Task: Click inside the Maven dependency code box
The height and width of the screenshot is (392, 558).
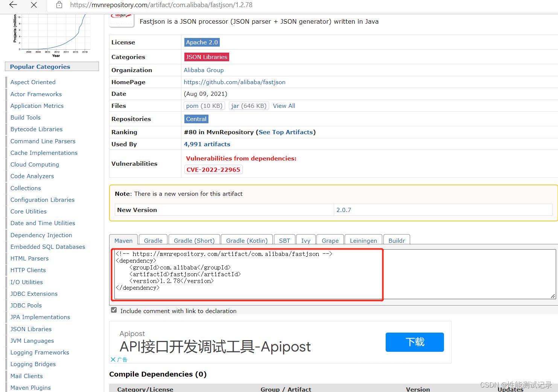Action: [x=335, y=274]
